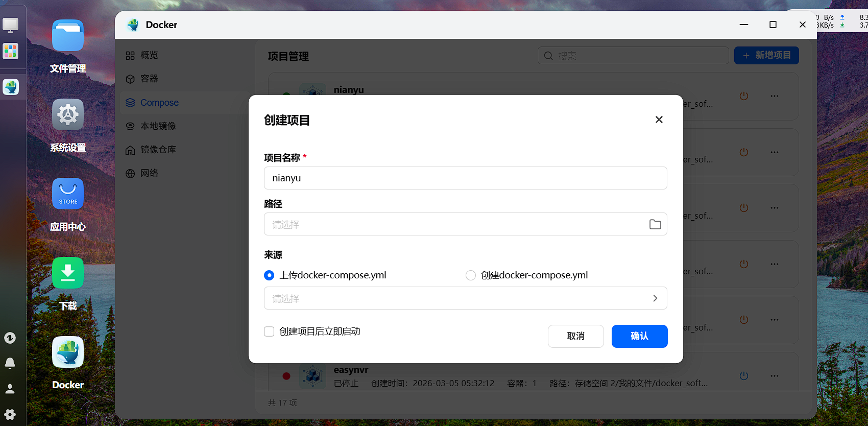Click the 取消 button
This screenshot has width=868, height=426.
(576, 336)
